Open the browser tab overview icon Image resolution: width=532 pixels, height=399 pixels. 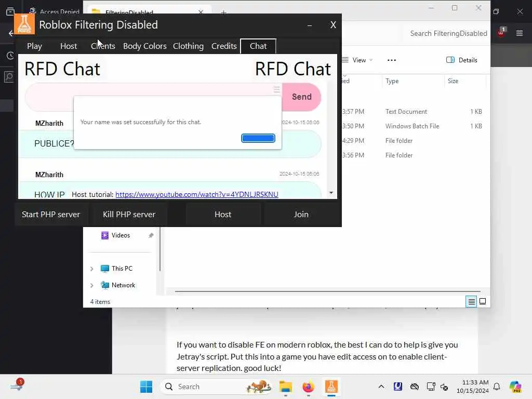[10, 11]
